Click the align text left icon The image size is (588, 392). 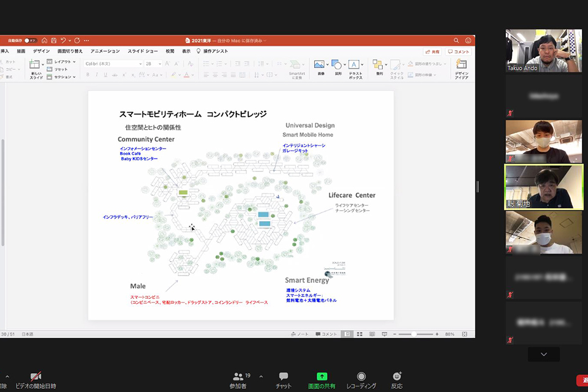pos(206,75)
